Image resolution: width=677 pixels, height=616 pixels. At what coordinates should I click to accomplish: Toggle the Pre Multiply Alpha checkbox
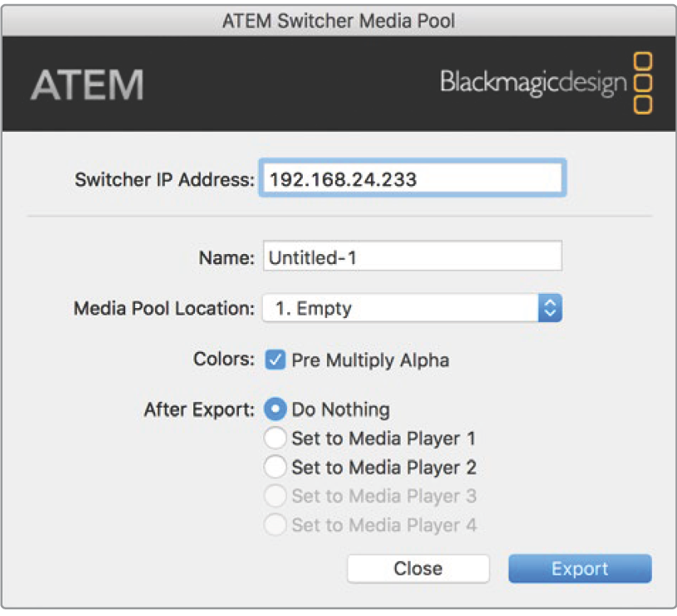point(276,359)
